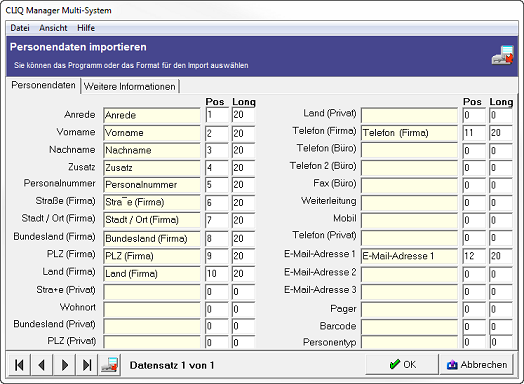Click the Nachname text field
Image resolution: width=524 pixels, height=384 pixels.
(152, 150)
